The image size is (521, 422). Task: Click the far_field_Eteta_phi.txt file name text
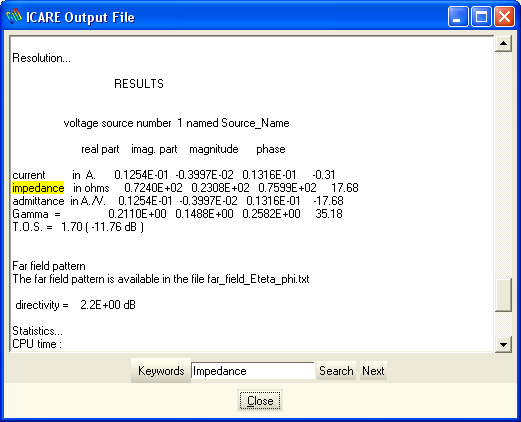(x=258, y=279)
